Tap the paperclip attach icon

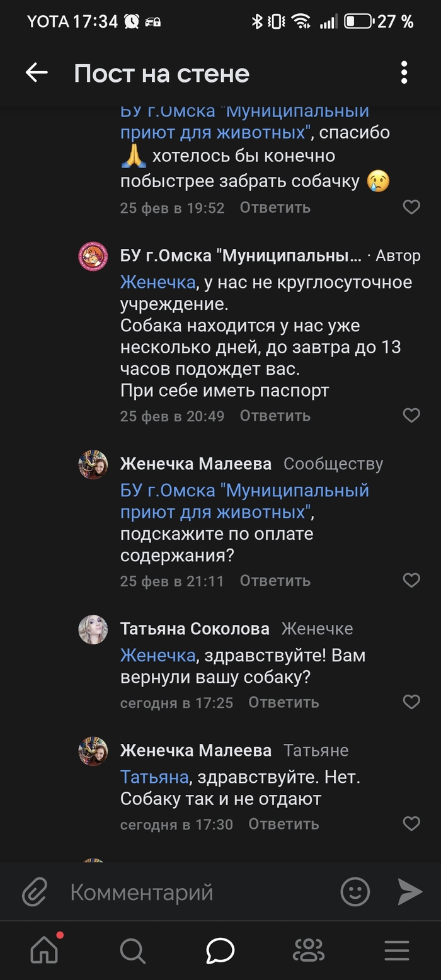coord(35,892)
